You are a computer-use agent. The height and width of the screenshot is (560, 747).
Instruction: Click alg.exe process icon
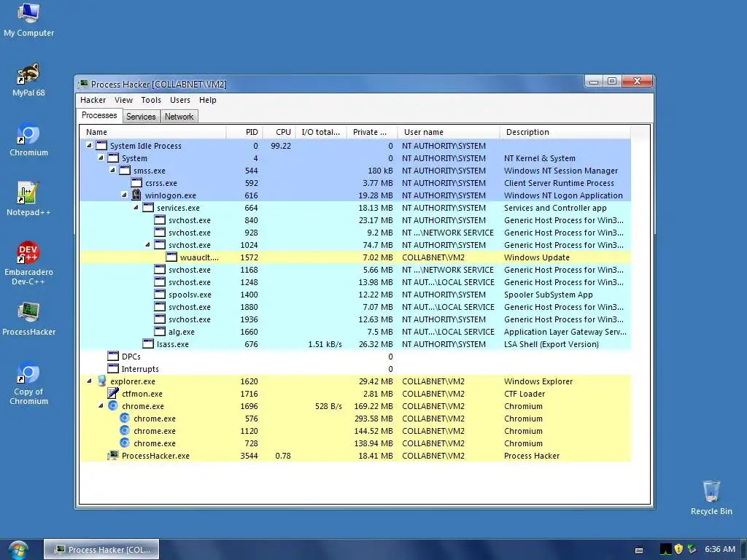click(x=160, y=331)
